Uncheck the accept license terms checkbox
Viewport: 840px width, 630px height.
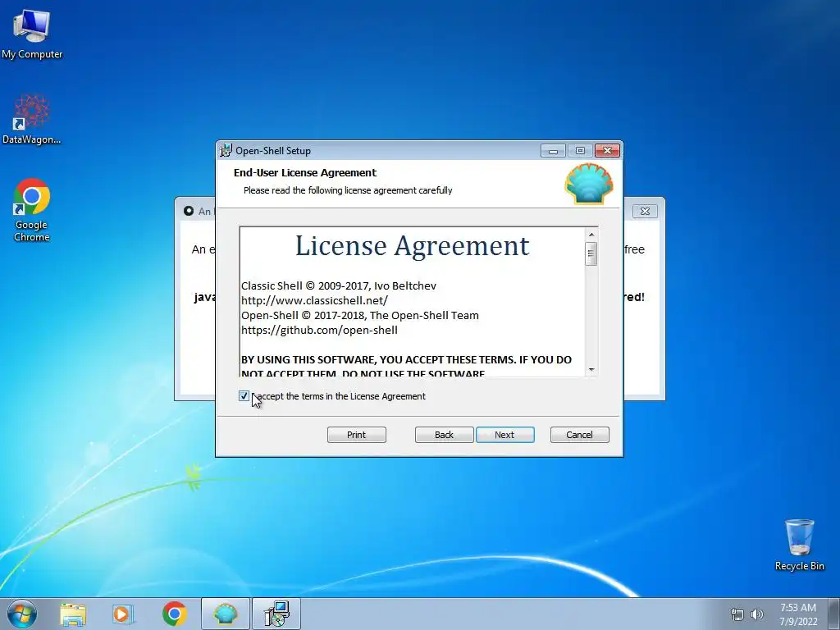pos(244,396)
